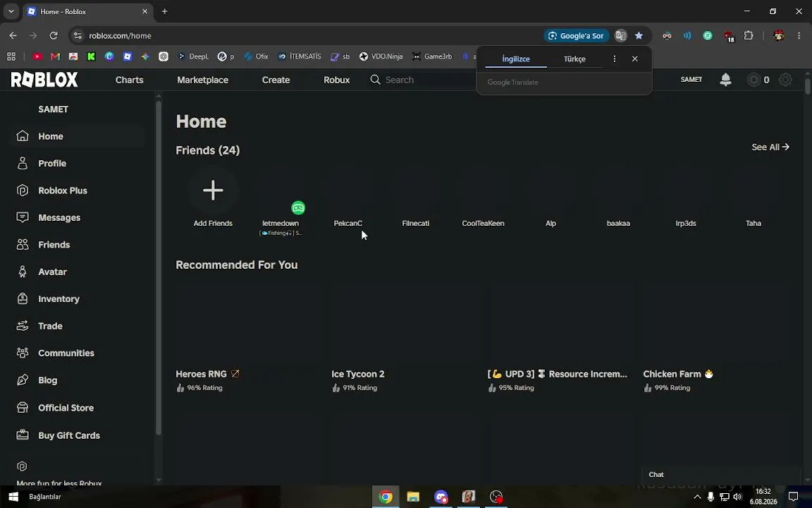Open the DeepL bookmark
The width and height of the screenshot is (812, 508).
(193, 56)
